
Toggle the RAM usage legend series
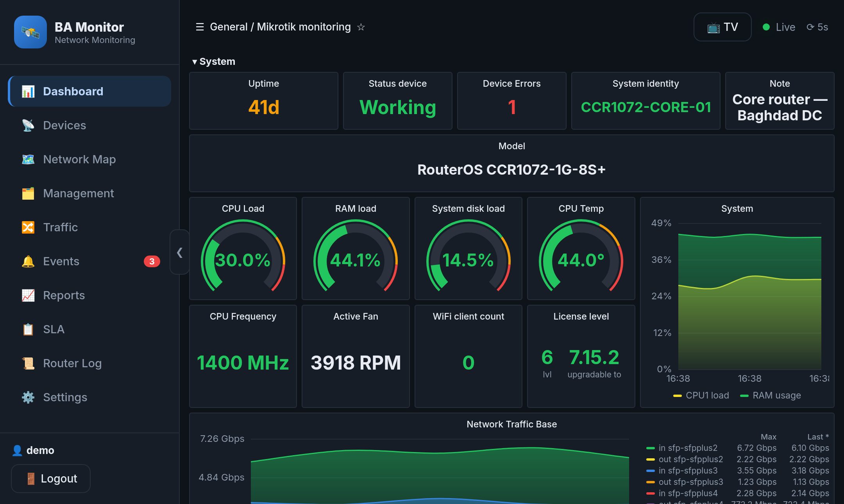tap(771, 395)
